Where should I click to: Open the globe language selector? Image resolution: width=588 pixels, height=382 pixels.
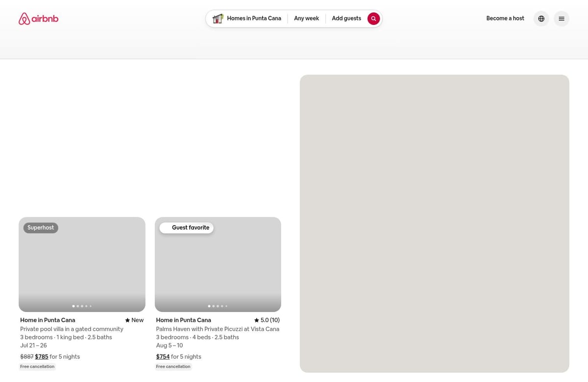(x=541, y=19)
